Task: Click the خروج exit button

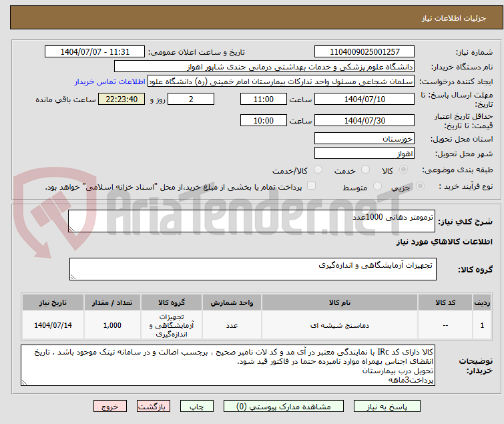Action: tap(110, 407)
